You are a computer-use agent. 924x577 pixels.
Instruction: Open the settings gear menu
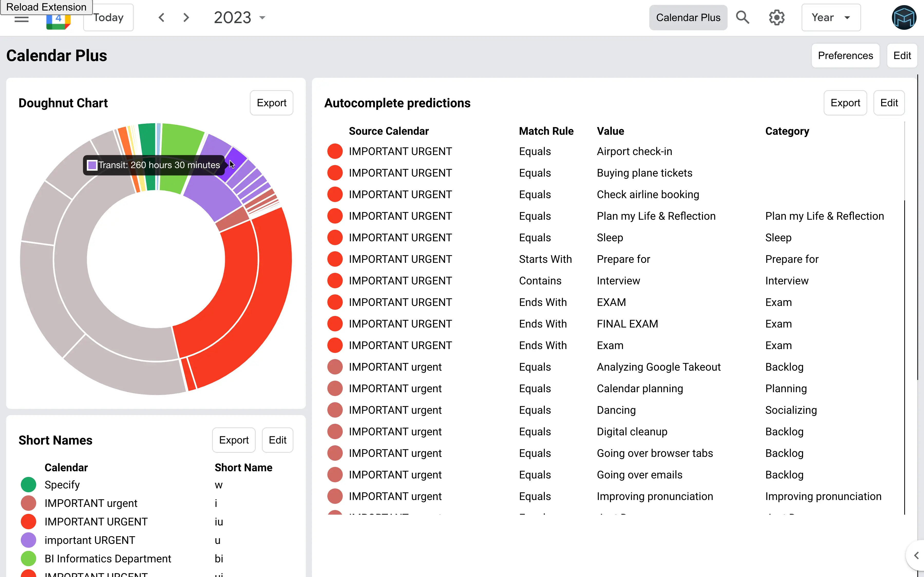point(776,17)
